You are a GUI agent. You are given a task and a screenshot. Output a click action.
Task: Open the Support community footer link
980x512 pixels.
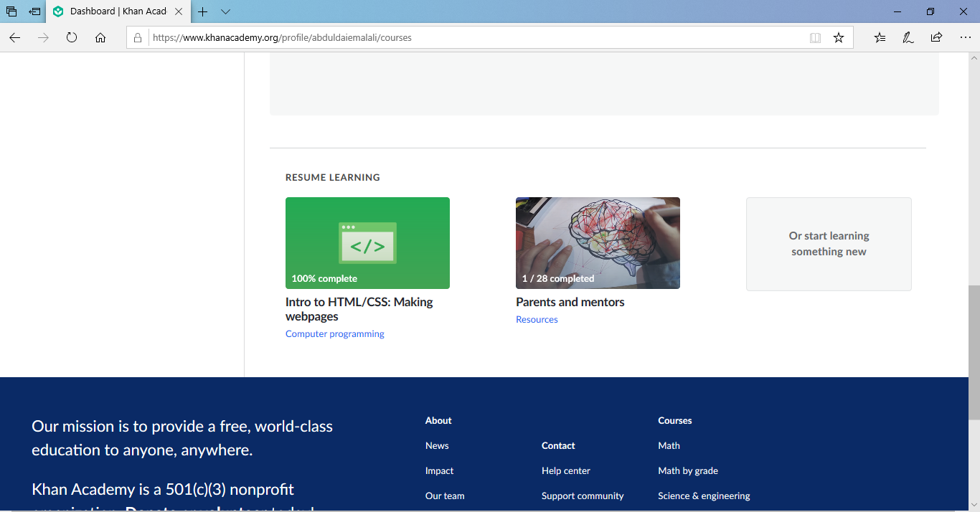(583, 496)
